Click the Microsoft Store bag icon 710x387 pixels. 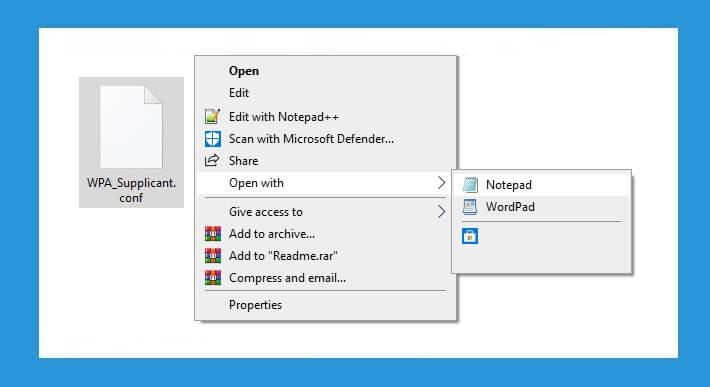pos(470,236)
